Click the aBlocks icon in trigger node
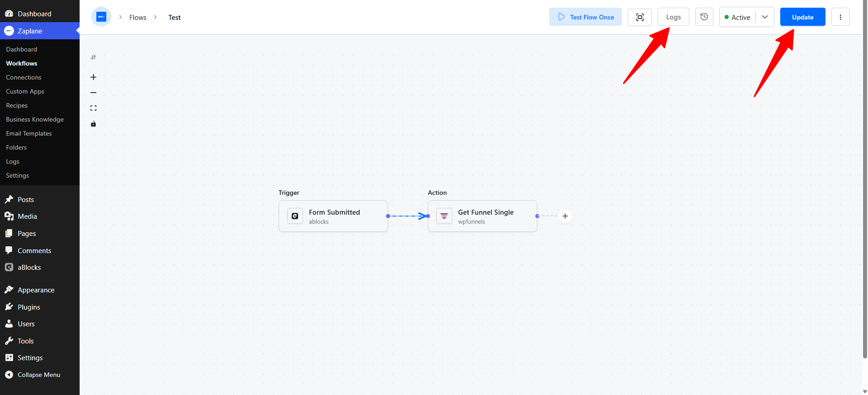The width and height of the screenshot is (868, 395). pos(295,216)
